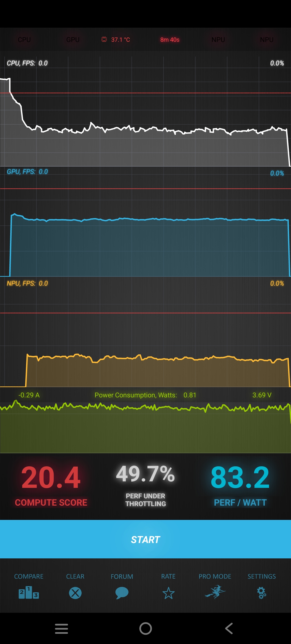Tap the 8m 40s timer label

point(170,40)
